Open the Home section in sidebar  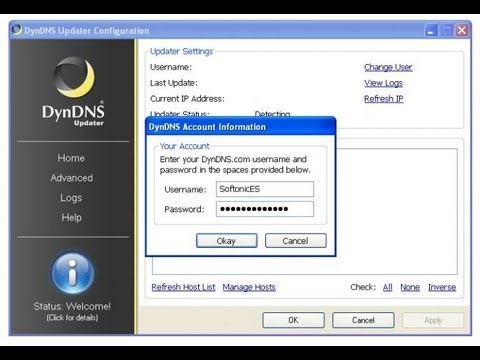[x=71, y=158]
